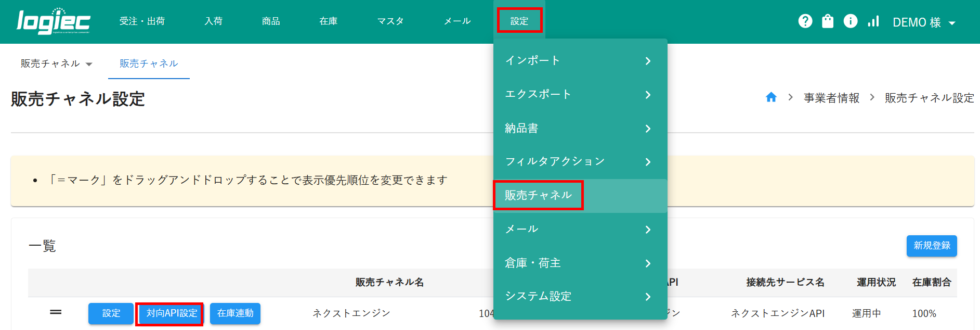This screenshot has height=330, width=980.
Task: Click the bar chart signal icon
Action: pyautogui.click(x=873, y=21)
